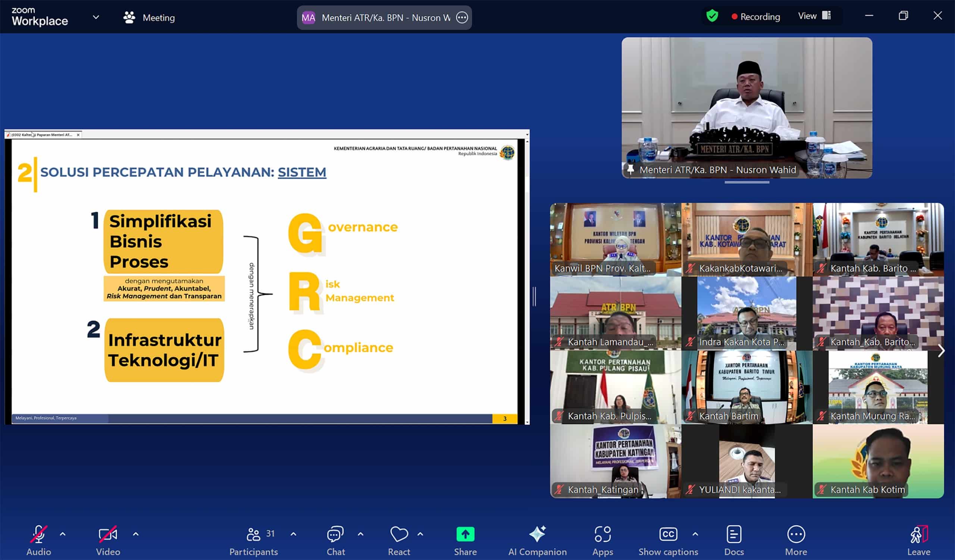Open the Docs icon

pyautogui.click(x=734, y=534)
